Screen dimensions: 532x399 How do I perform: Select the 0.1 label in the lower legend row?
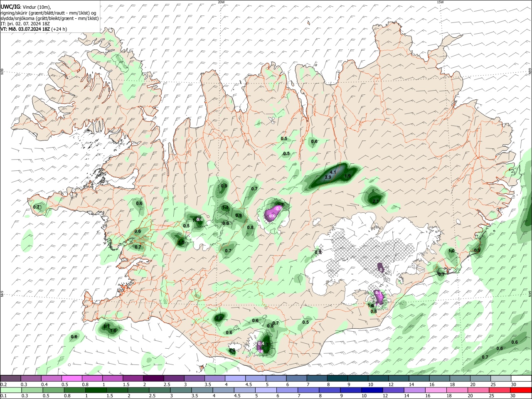(3, 396)
